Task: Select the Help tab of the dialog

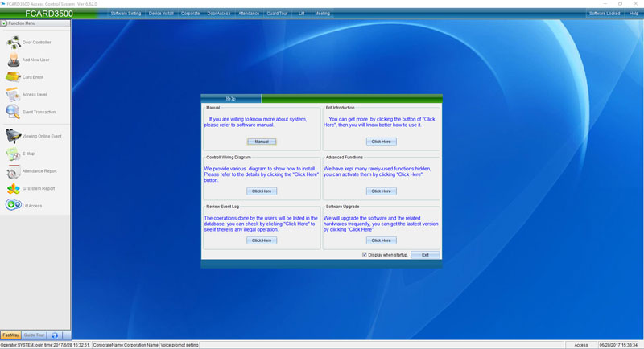Action: pos(231,99)
